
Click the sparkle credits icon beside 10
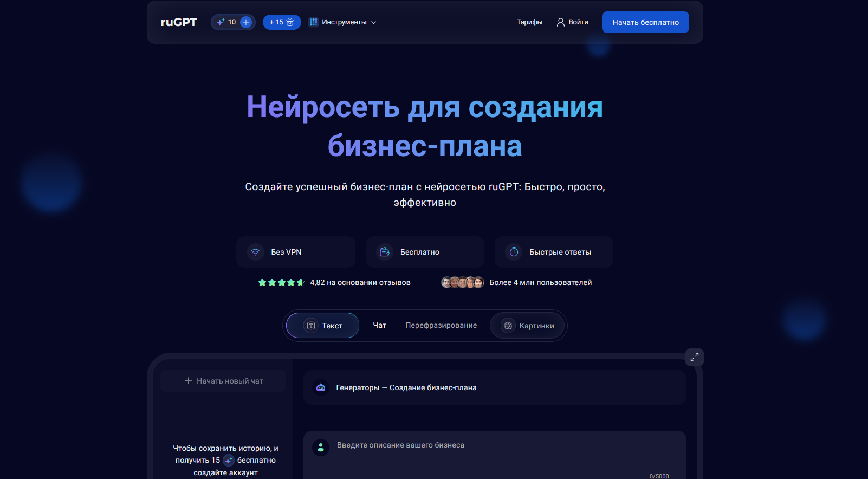coord(221,22)
